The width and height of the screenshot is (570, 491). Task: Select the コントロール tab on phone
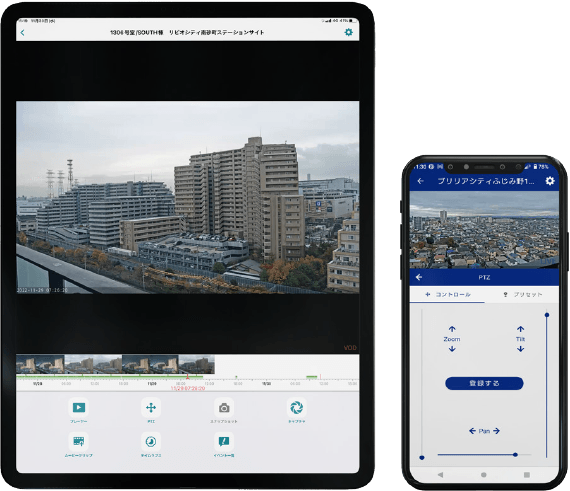(447, 294)
